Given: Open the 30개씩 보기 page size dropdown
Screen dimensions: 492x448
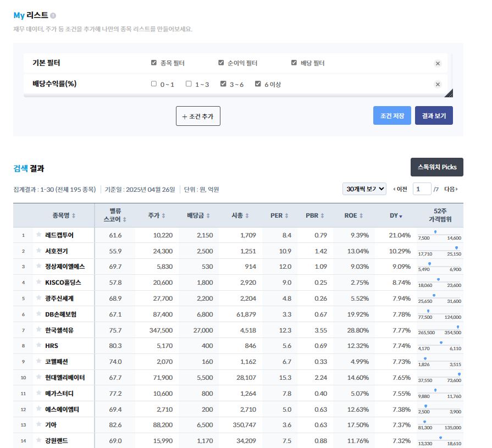Looking at the screenshot, I should click(364, 189).
